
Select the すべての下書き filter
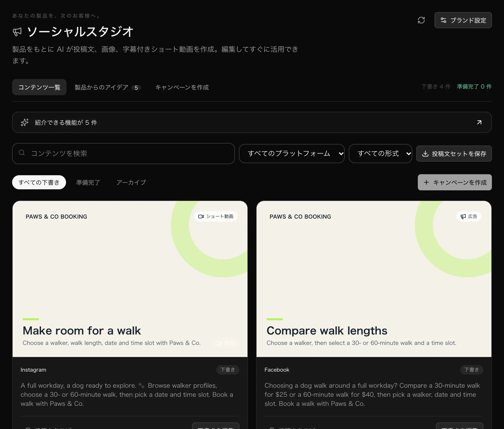coord(39,182)
